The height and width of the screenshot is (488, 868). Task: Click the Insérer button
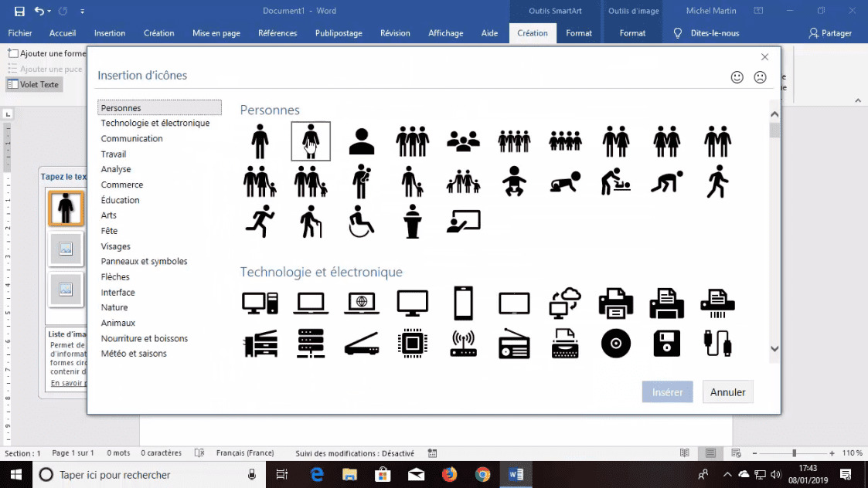(667, 392)
